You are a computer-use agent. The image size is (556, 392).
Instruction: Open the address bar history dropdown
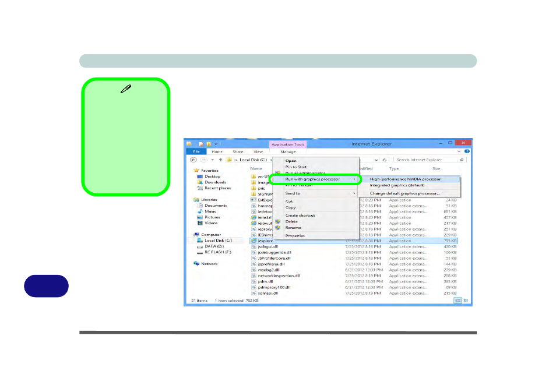coord(376,160)
